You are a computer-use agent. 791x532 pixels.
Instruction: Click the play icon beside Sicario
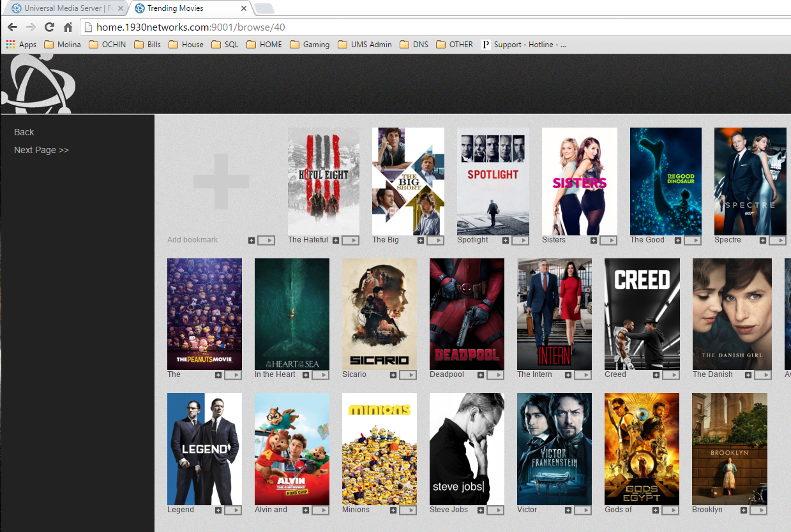click(408, 375)
